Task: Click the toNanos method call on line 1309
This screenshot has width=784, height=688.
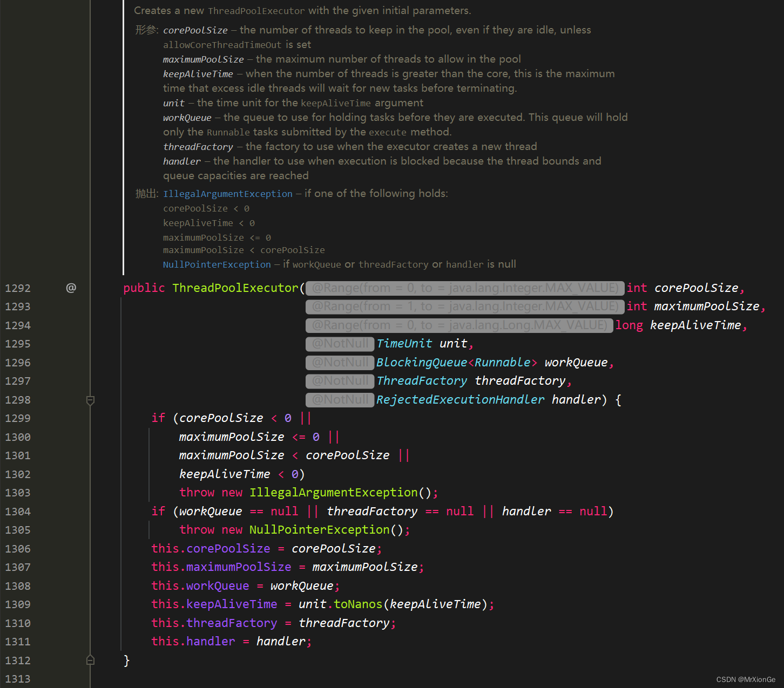Action: pyautogui.click(x=358, y=604)
